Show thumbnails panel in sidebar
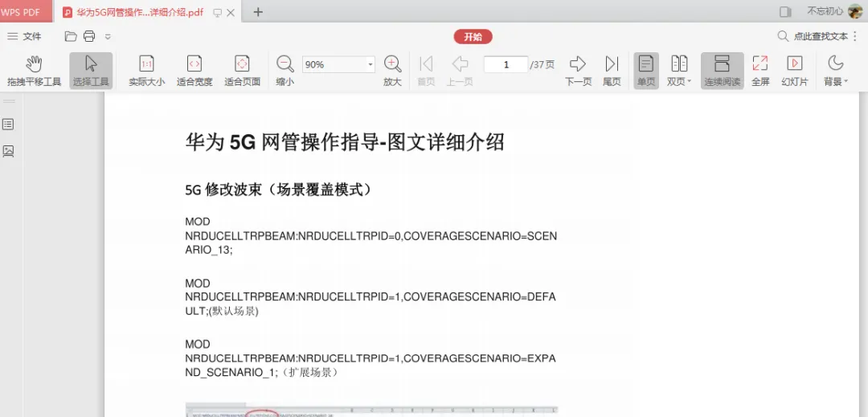This screenshot has height=417, width=868. tap(8, 151)
